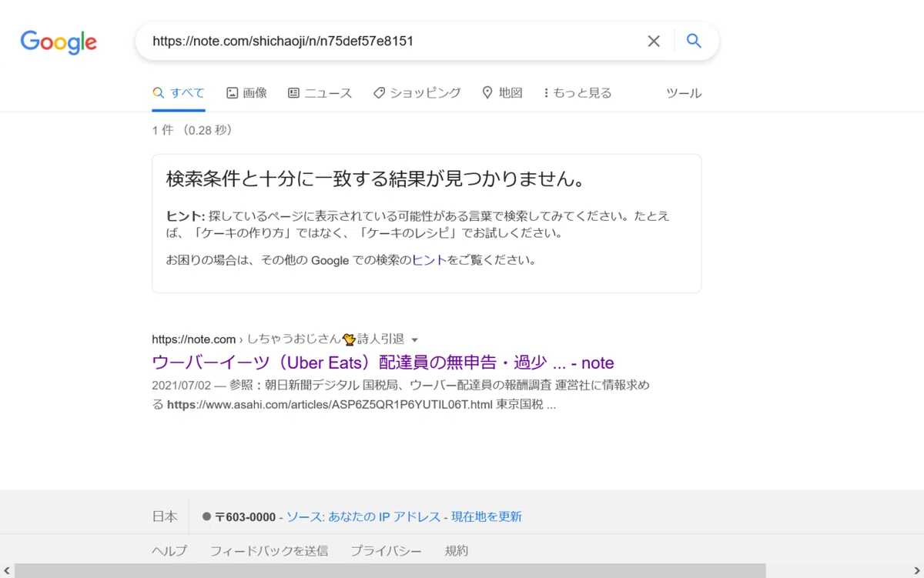Open the プライバシー footer link
This screenshot has height=578, width=924.
coord(386,551)
